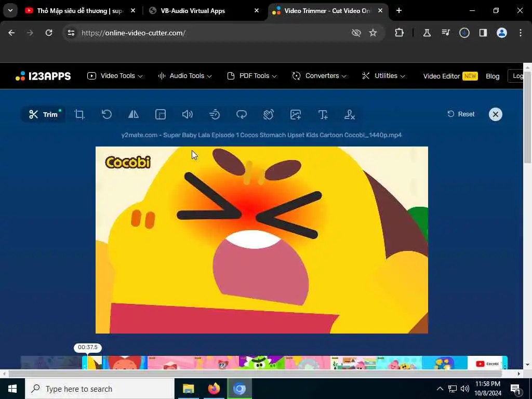Viewport: 532px width, 399px height.
Task: Open the Windows Start menu
Action: (x=12, y=389)
